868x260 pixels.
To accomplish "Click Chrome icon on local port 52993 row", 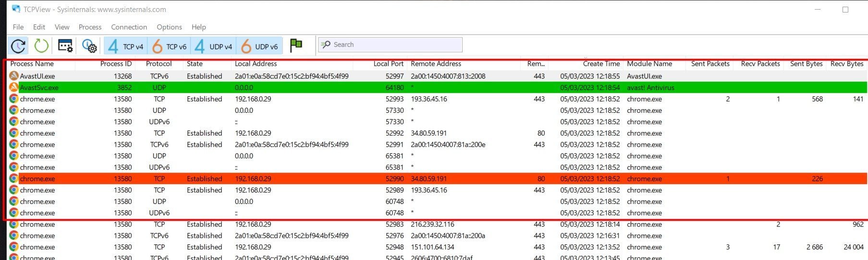I will click(14, 99).
